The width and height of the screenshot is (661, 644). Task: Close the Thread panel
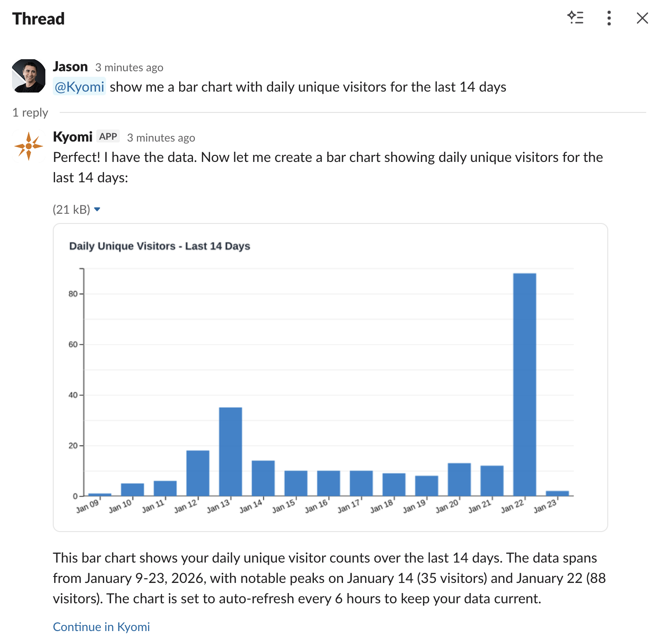pos(642,18)
